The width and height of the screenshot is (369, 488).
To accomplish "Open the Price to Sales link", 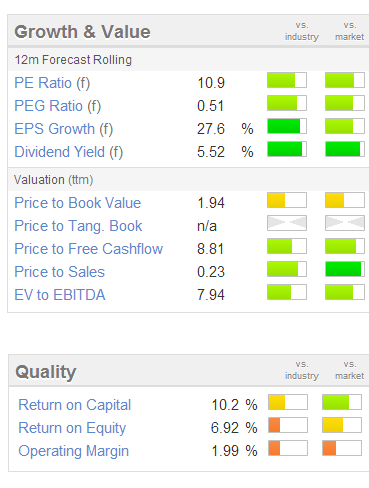I will 59,272.
